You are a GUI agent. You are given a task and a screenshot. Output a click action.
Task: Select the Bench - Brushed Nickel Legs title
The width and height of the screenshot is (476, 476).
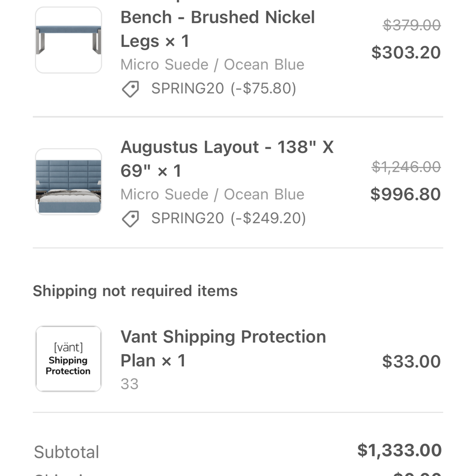[x=217, y=29]
